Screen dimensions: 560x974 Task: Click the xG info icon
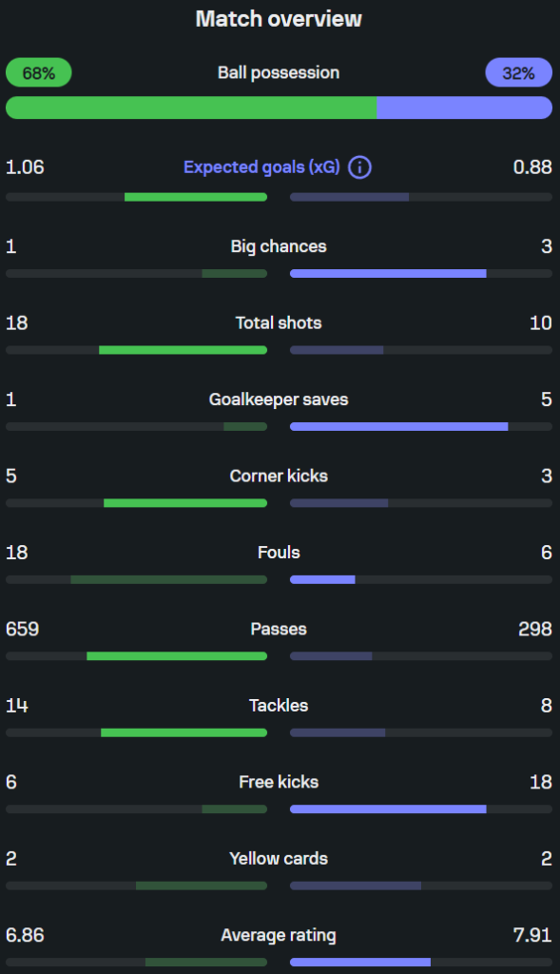click(359, 167)
